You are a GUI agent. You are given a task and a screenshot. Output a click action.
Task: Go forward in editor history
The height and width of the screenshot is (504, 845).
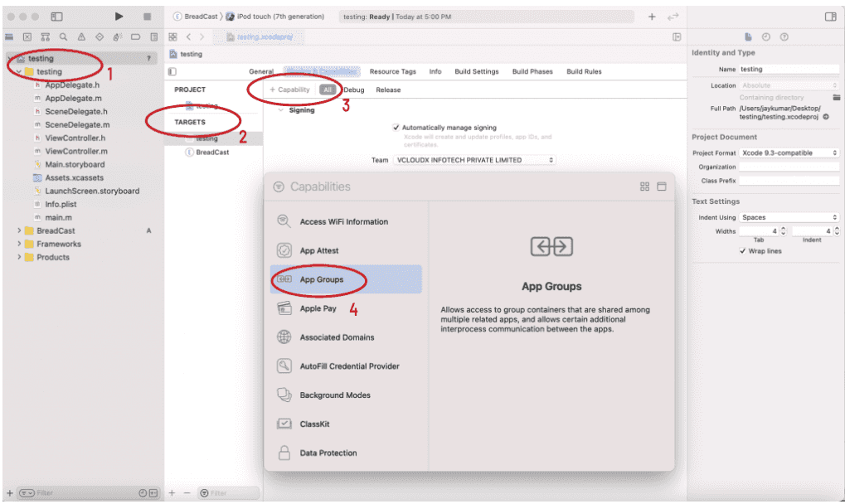[x=202, y=37]
